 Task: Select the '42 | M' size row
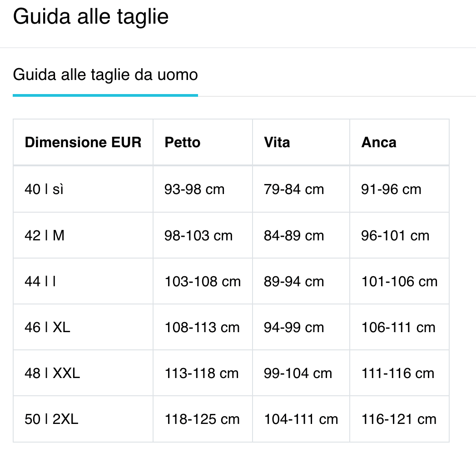coord(45,235)
